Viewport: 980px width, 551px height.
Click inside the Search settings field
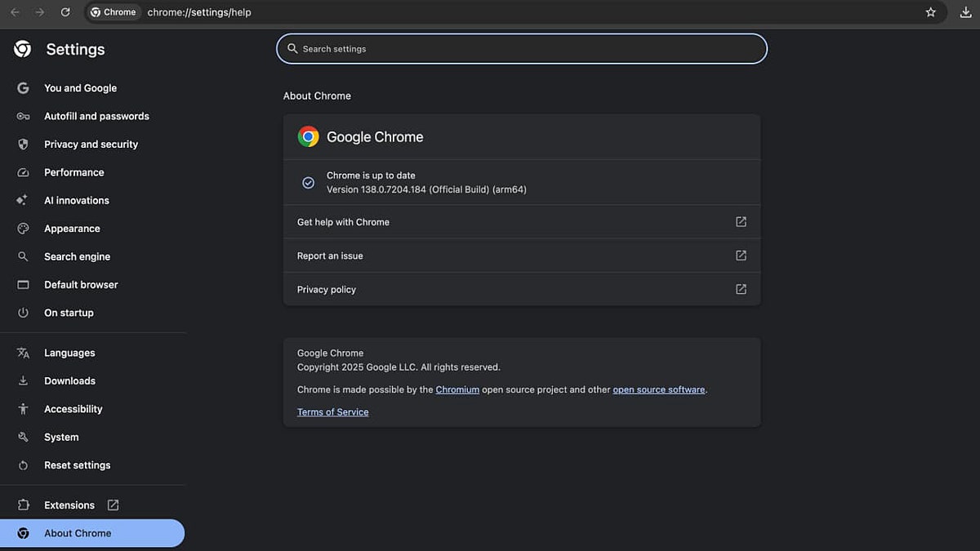tap(522, 48)
